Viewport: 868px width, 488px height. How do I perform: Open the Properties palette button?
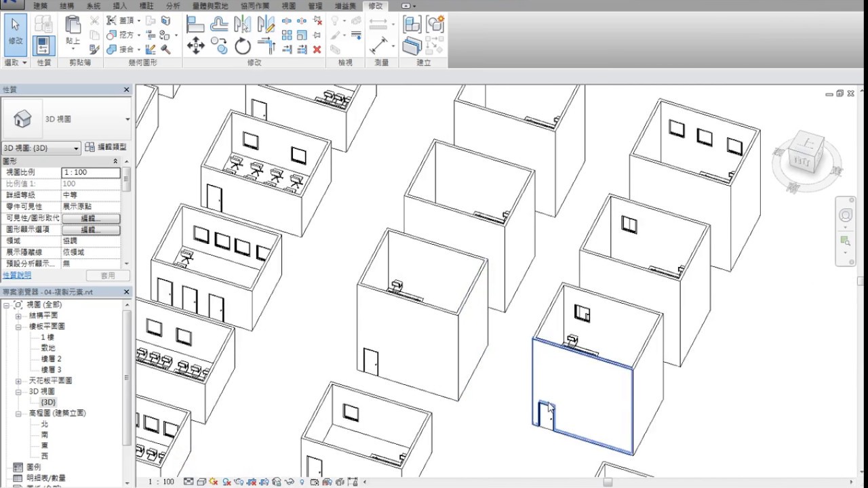tap(43, 45)
